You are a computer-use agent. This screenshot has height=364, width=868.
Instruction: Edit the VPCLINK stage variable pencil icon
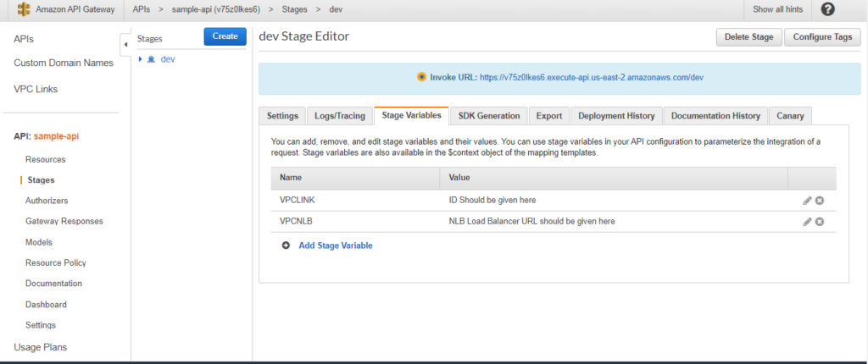(x=807, y=201)
